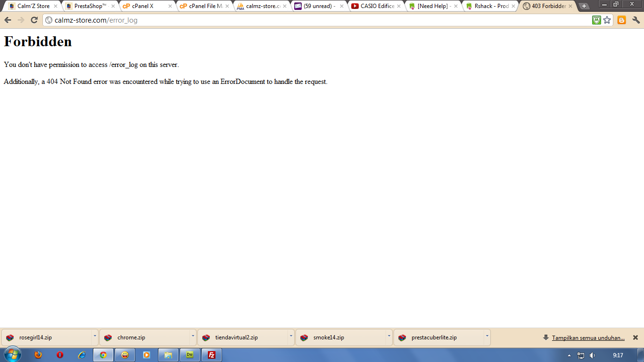Image resolution: width=644 pixels, height=362 pixels.
Task: Expand dropdown arrow for tiendavirtual2.zip
Action: click(291, 337)
